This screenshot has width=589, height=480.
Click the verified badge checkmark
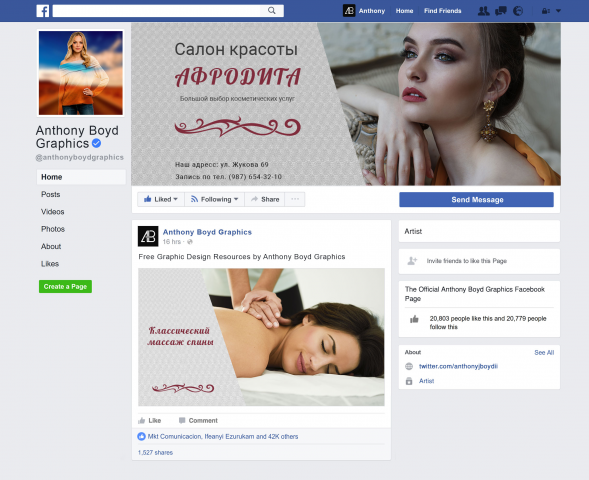tap(97, 143)
